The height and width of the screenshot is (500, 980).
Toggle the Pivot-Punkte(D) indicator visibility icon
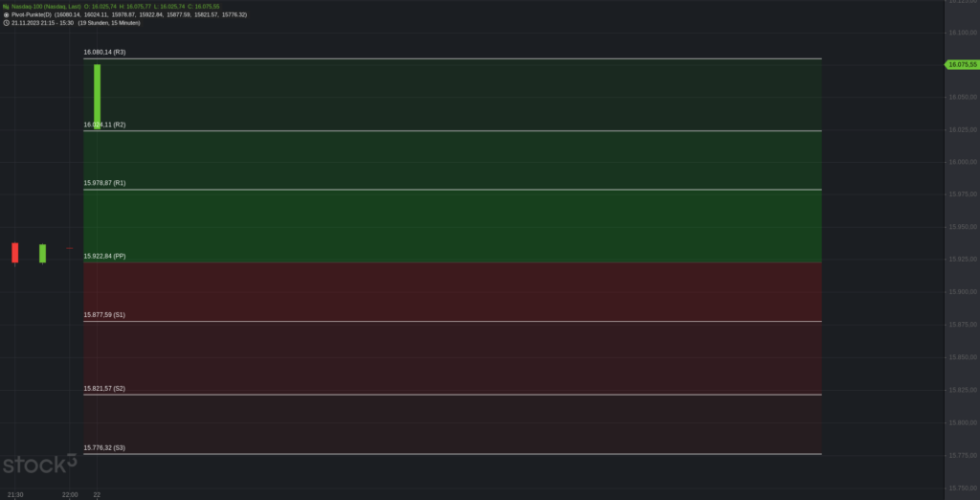pyautogui.click(x=7, y=14)
